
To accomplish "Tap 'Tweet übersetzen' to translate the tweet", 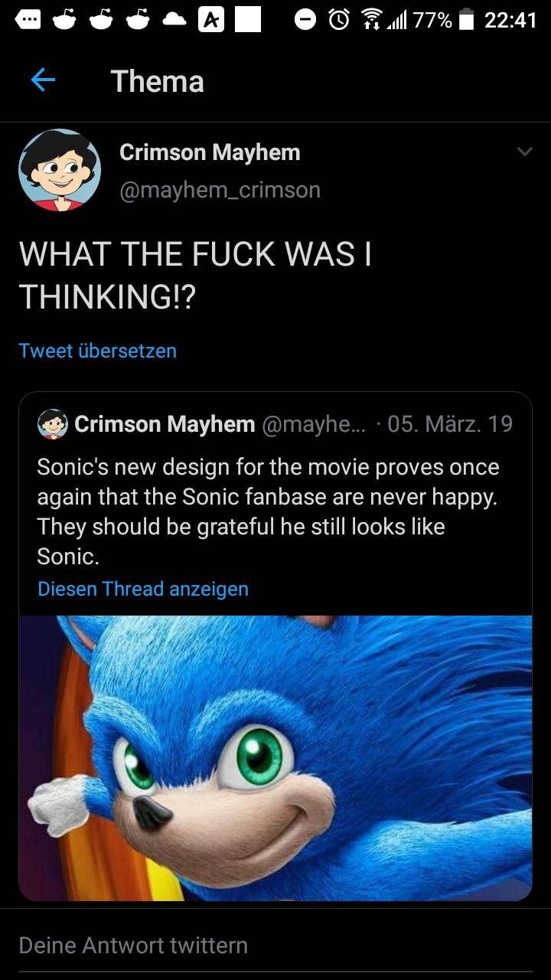I will 97,351.
